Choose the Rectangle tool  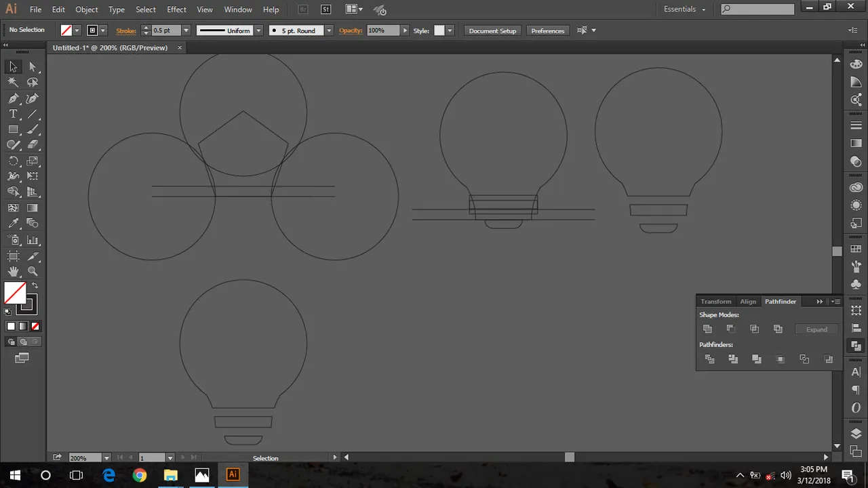13,129
